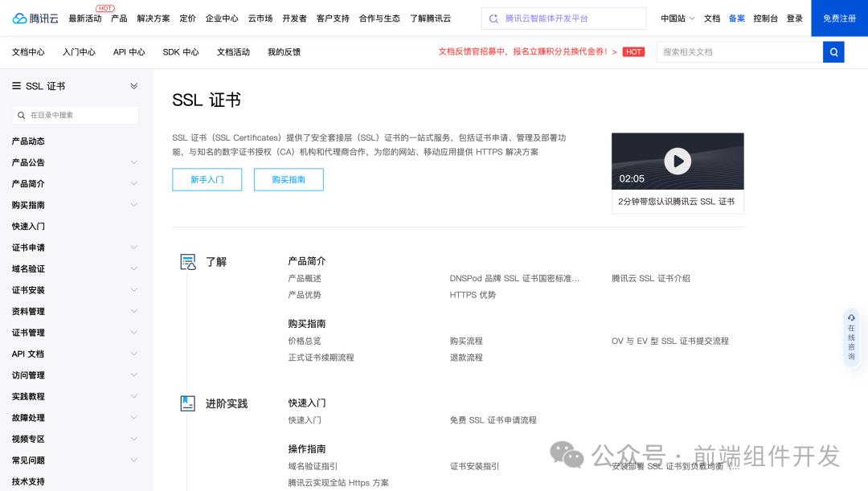Click the 文档 link in top bar
The width and height of the screenshot is (868, 491).
[712, 18]
